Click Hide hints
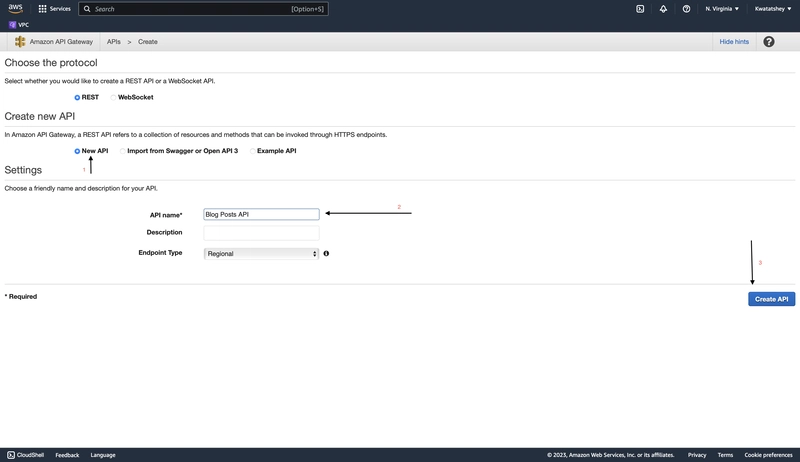 734,42
